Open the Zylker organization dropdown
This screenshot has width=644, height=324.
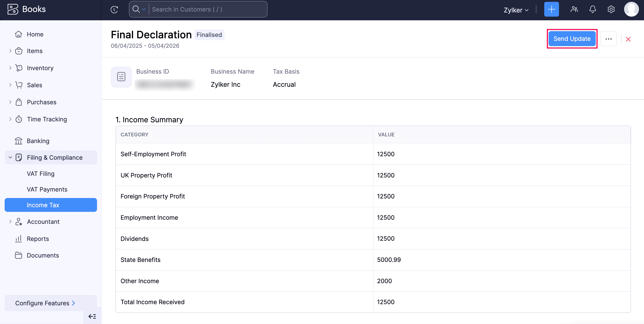point(516,10)
